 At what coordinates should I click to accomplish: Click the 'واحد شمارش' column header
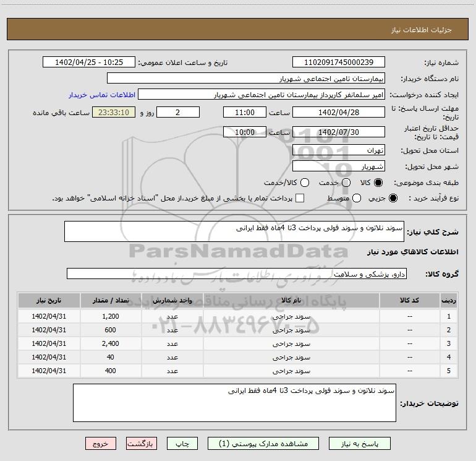172,300
